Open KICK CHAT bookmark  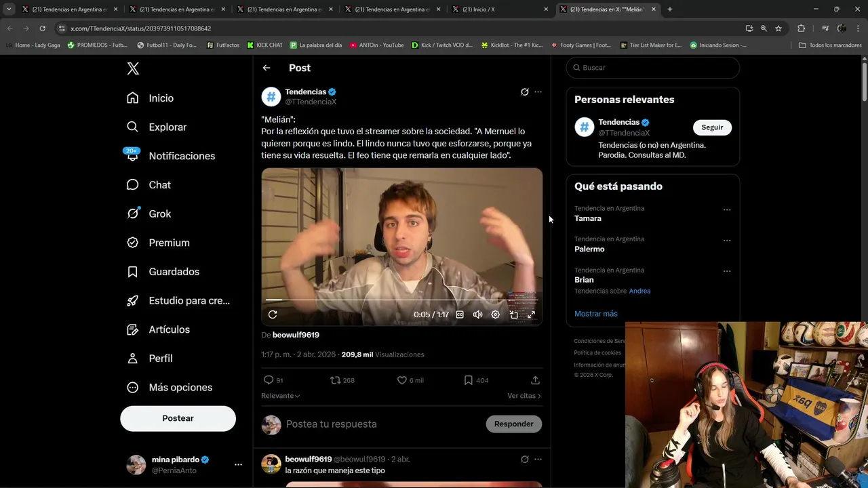click(x=264, y=45)
